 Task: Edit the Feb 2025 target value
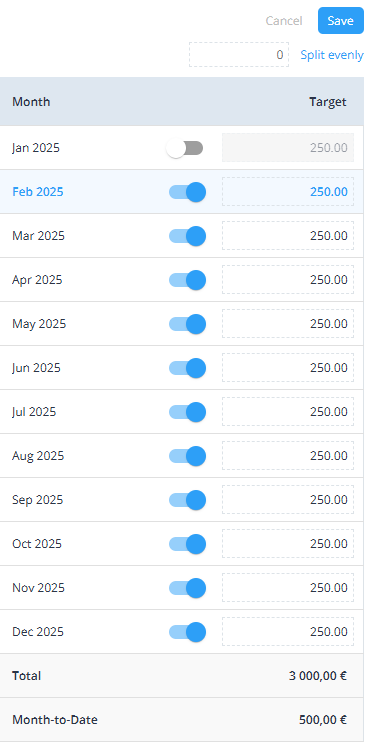coord(288,192)
